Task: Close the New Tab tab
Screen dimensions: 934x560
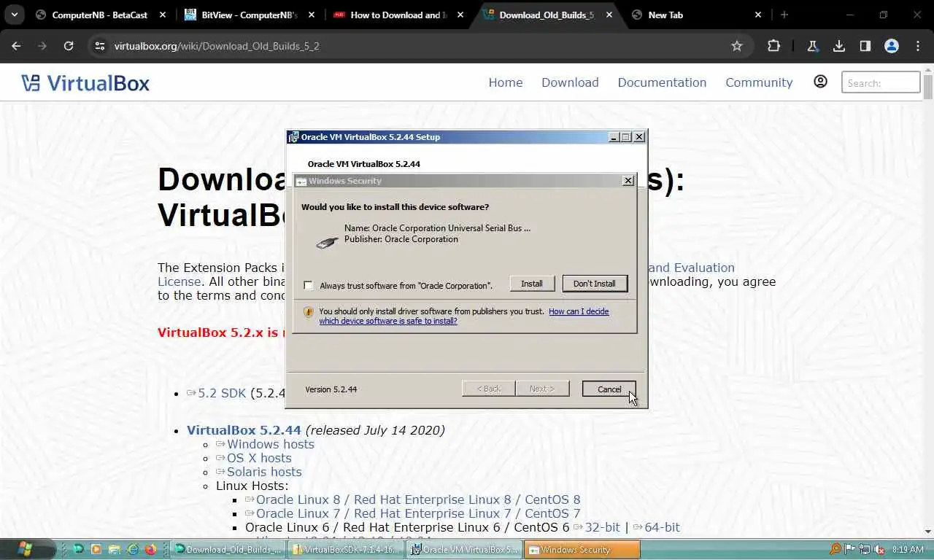Action: pyautogui.click(x=757, y=15)
